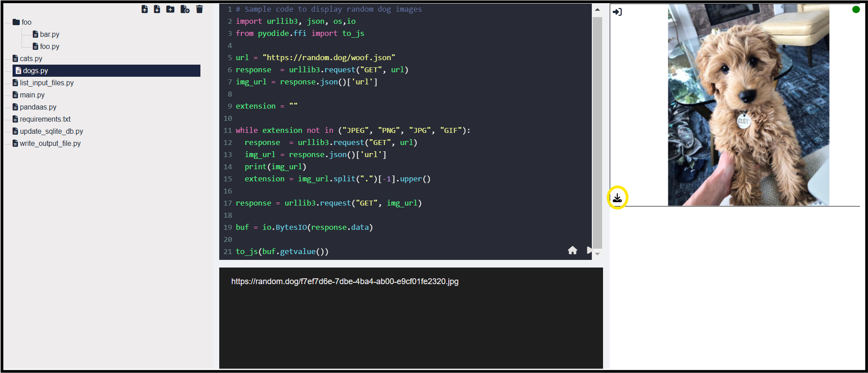This screenshot has height=373, width=868.
Task: Click the upload file icon
Action: (x=144, y=9)
